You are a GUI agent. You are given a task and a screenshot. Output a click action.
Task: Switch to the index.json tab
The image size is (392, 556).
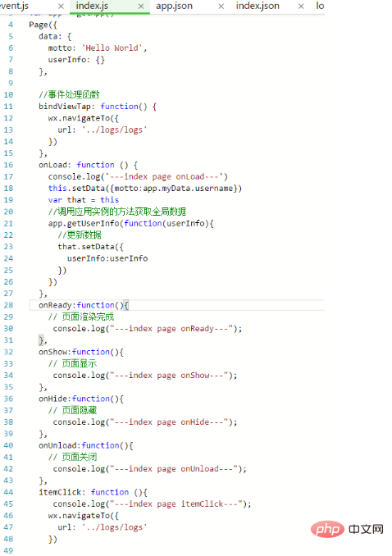pyautogui.click(x=258, y=6)
